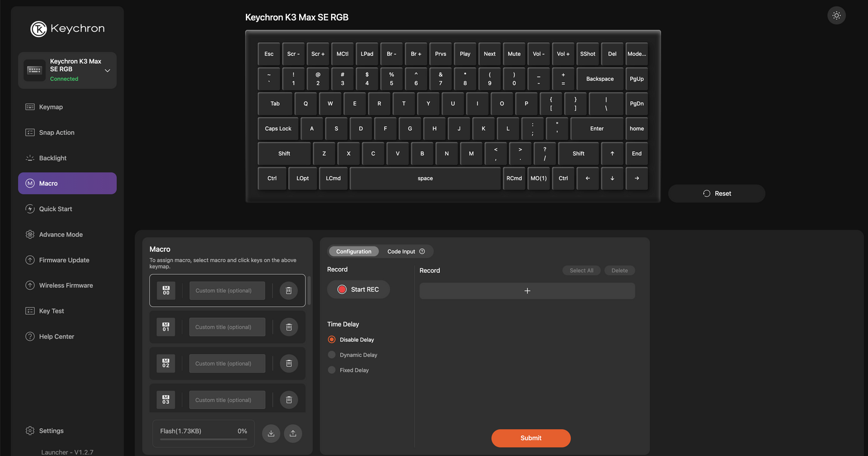Click the upload icon beside Flash usage
The image size is (868, 456).
pos(293,433)
